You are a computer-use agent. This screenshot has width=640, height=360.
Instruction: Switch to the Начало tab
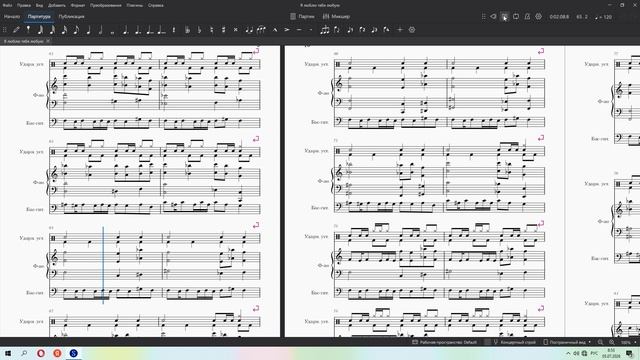click(x=12, y=17)
